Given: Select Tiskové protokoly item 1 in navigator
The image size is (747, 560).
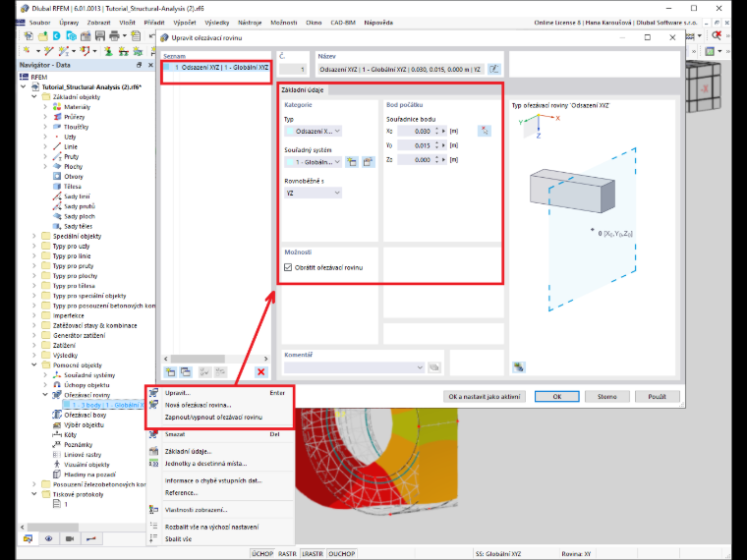Looking at the screenshot, I should (x=66, y=504).
